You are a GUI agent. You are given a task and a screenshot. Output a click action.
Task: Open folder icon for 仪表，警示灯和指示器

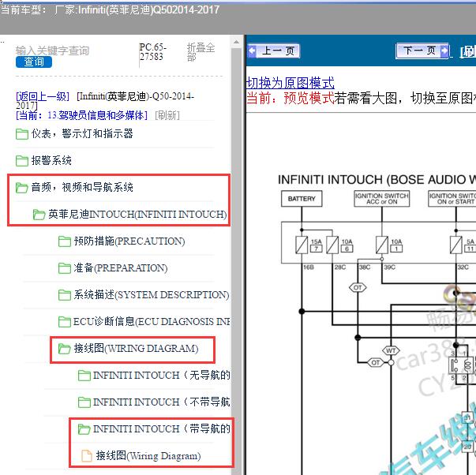point(22,134)
